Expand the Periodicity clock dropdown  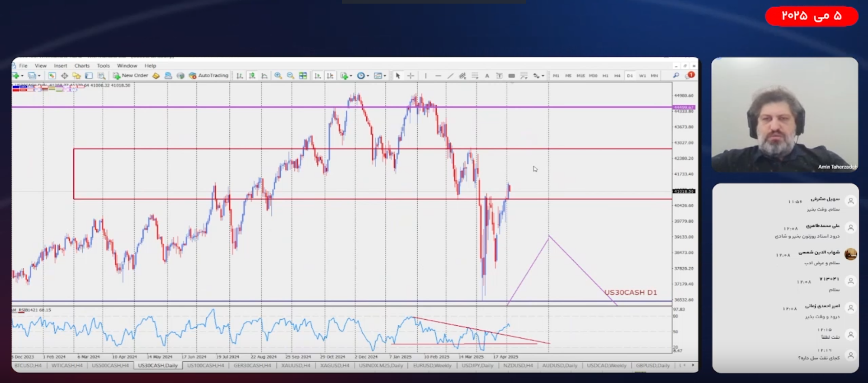[x=368, y=76]
